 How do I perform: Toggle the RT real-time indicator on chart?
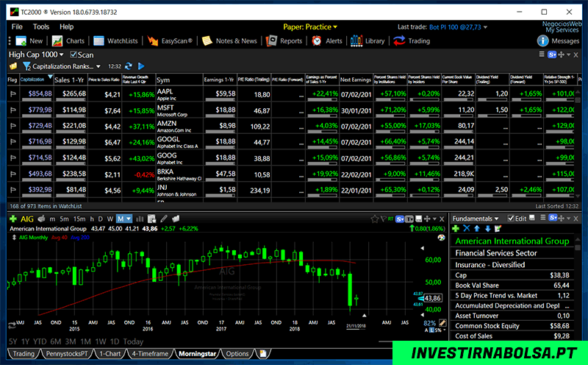click(x=391, y=219)
